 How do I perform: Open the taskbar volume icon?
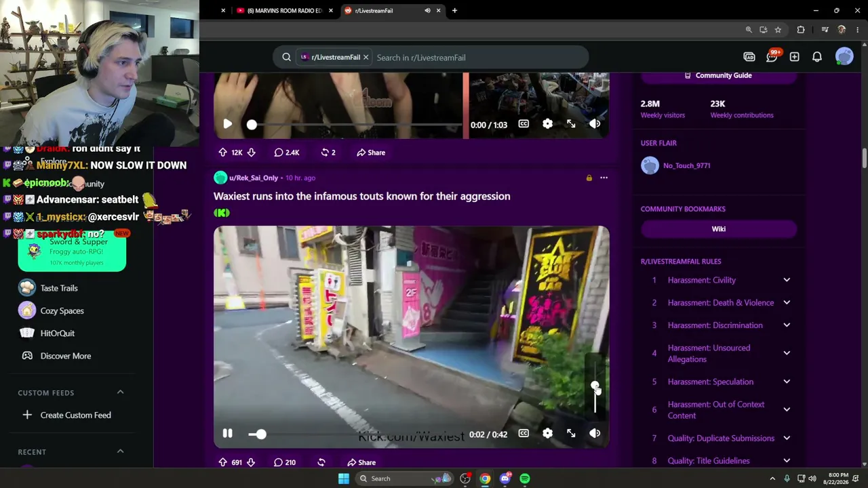click(x=812, y=479)
